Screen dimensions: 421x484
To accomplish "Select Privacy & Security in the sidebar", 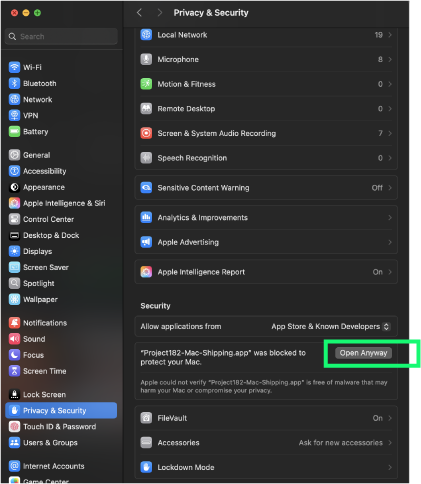I will [61, 410].
